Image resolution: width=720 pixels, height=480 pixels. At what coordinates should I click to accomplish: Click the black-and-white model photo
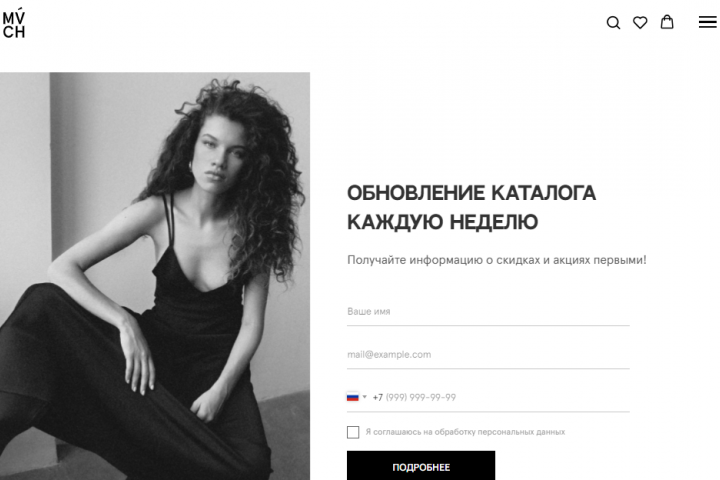[155, 276]
